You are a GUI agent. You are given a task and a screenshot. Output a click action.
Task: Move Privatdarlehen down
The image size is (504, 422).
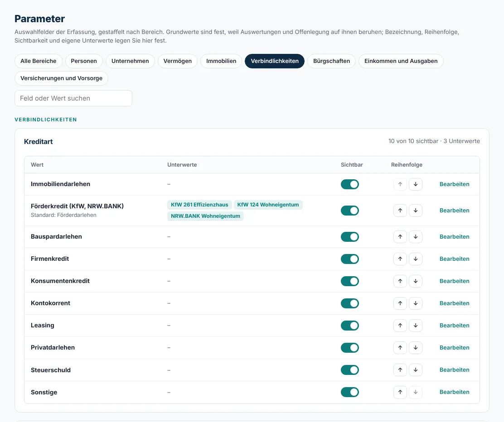(415, 347)
